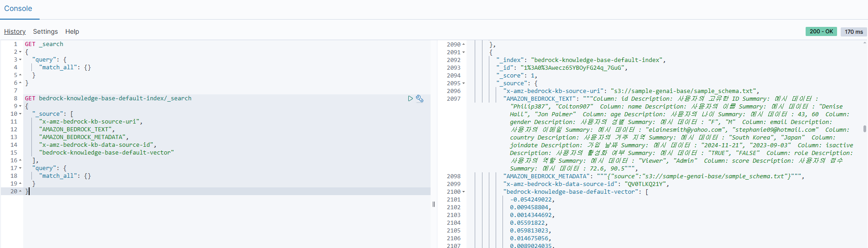Run the bedrock-knowledge-base-default-index search request
868x248 pixels.
(411, 98)
